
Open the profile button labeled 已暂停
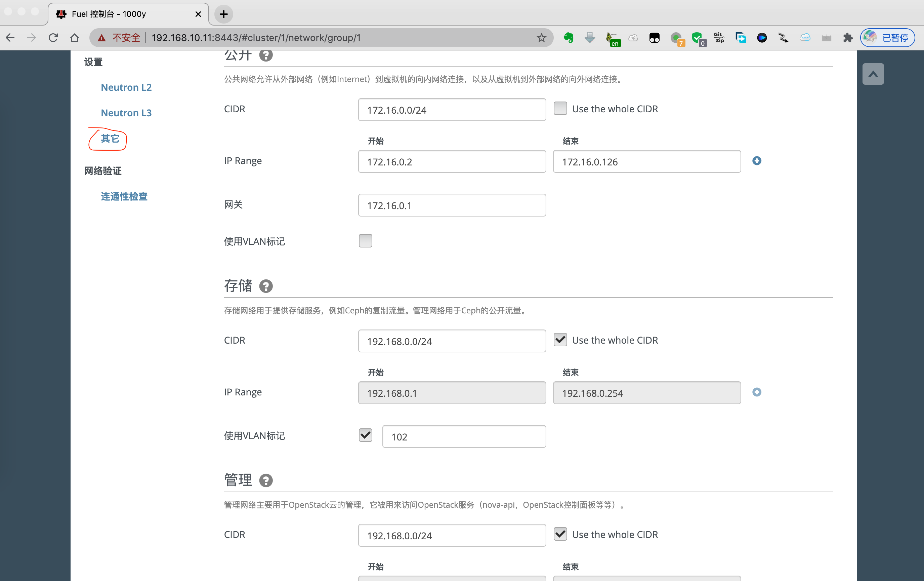click(x=888, y=38)
